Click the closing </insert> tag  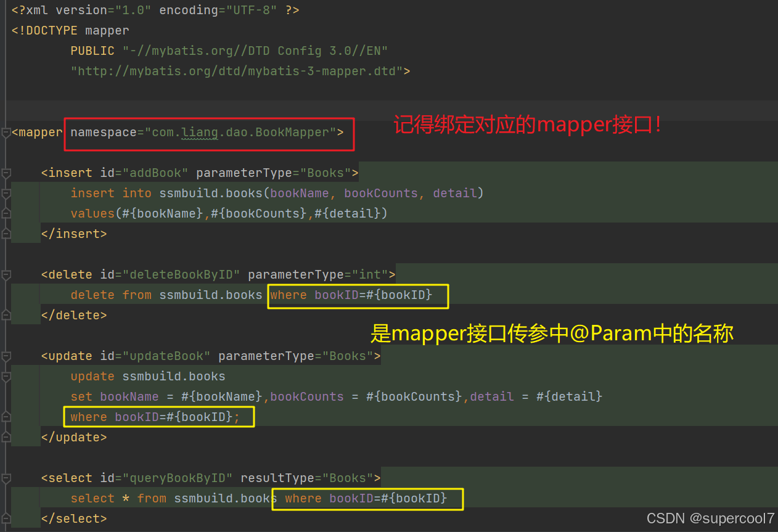coord(74,234)
